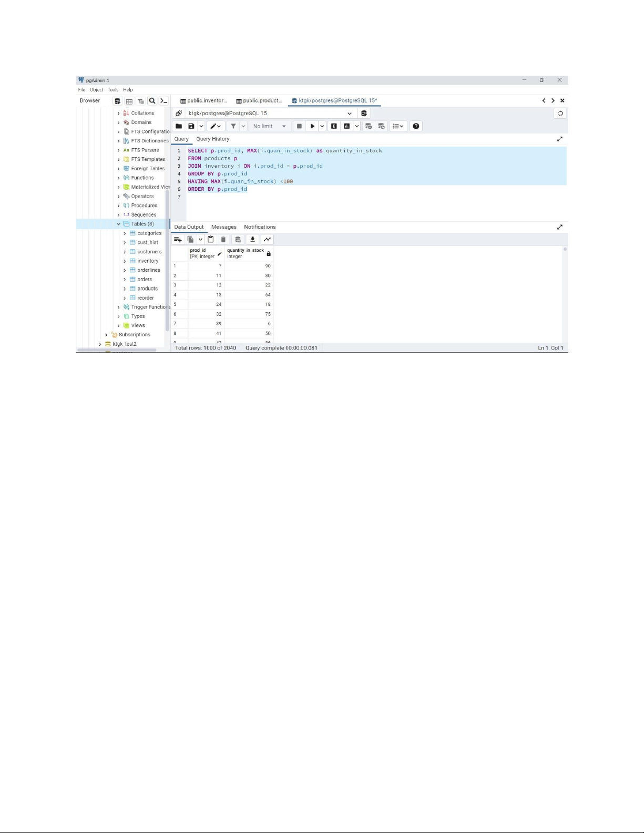Click the new connection database icon
This screenshot has height=833, width=644.
[x=364, y=114]
